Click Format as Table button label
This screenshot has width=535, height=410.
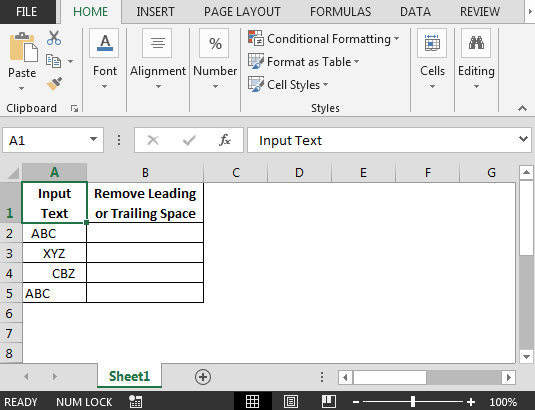[309, 62]
